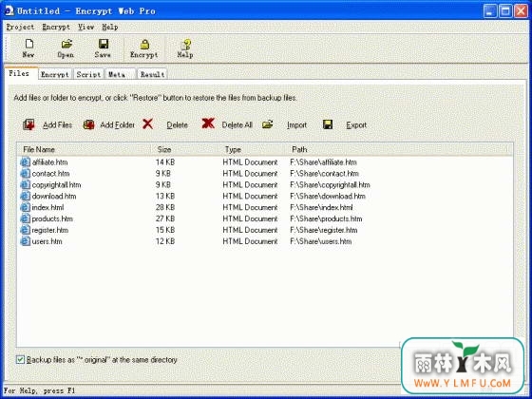Click the Import folder icon
Viewport: 532px width, 399px height.
(x=267, y=124)
